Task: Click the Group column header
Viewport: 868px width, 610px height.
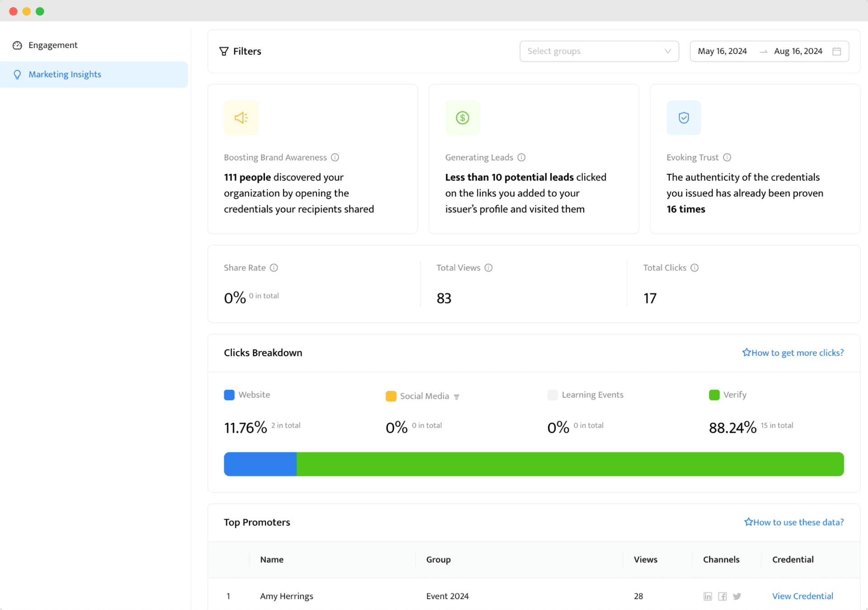Action: [x=438, y=559]
